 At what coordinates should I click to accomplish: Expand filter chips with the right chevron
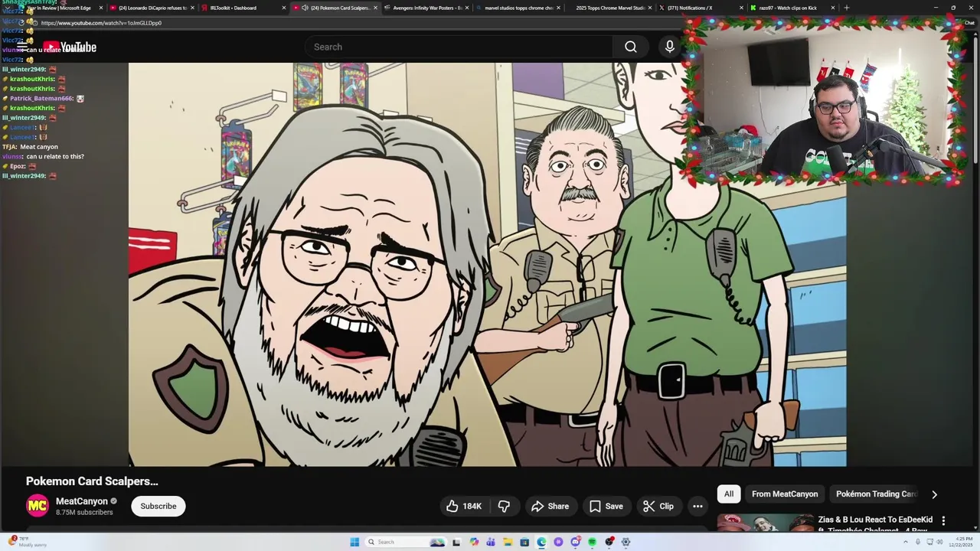(x=934, y=494)
